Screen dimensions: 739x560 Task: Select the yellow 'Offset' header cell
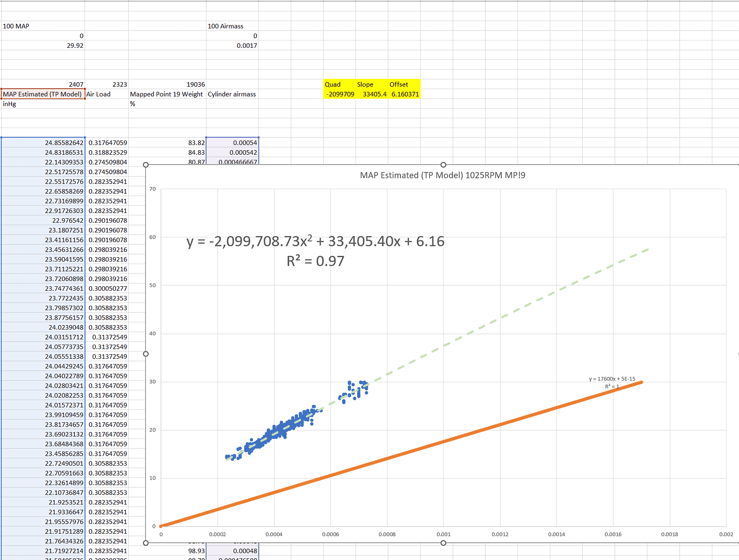click(404, 84)
